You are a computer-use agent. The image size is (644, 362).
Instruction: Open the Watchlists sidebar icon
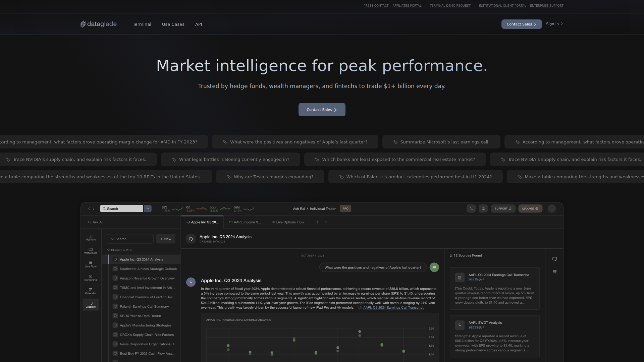(x=91, y=251)
